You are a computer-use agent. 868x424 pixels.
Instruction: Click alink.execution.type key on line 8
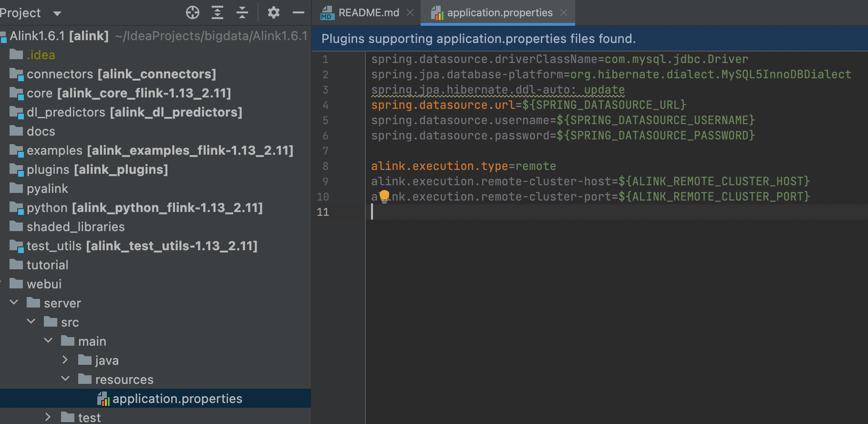coord(440,166)
